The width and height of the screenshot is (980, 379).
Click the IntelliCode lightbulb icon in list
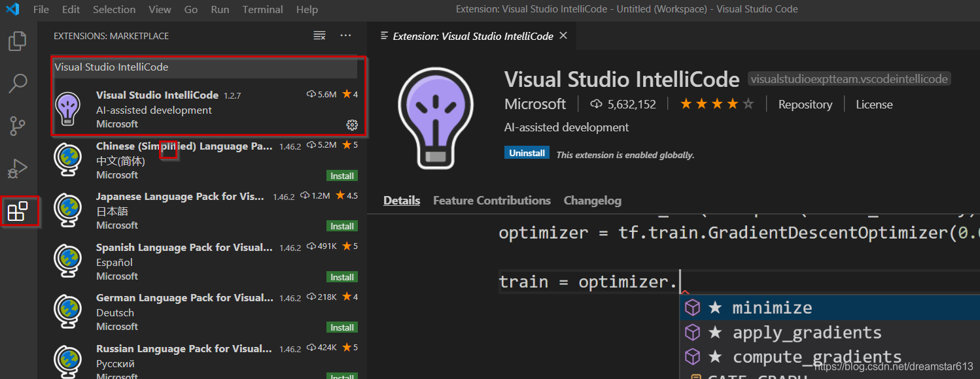coord(68,108)
